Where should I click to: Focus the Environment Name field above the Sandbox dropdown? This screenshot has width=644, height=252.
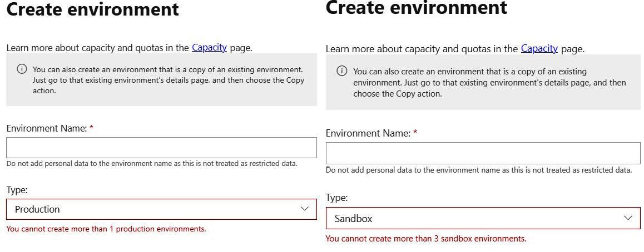pyautogui.click(x=483, y=153)
